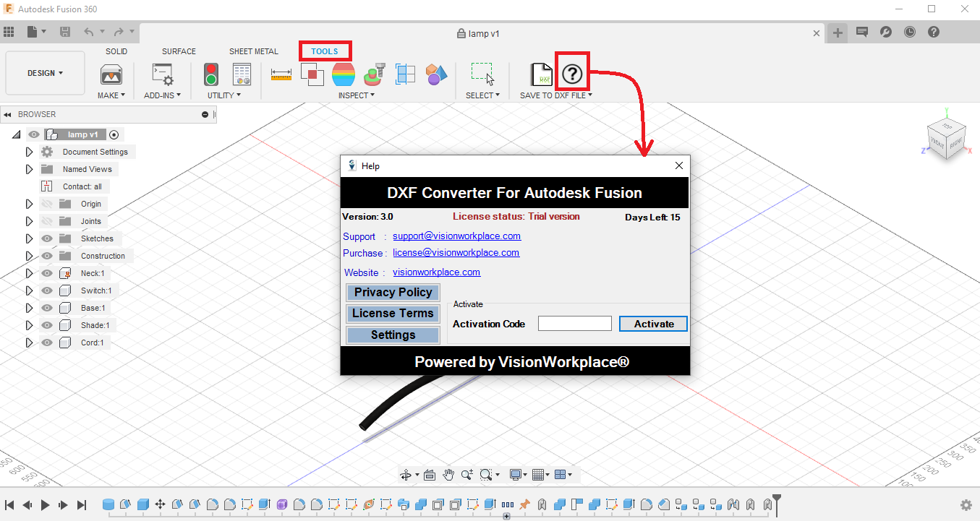This screenshot has width=980, height=521.
Task: Open the UTILITY menu
Action: 224,95
